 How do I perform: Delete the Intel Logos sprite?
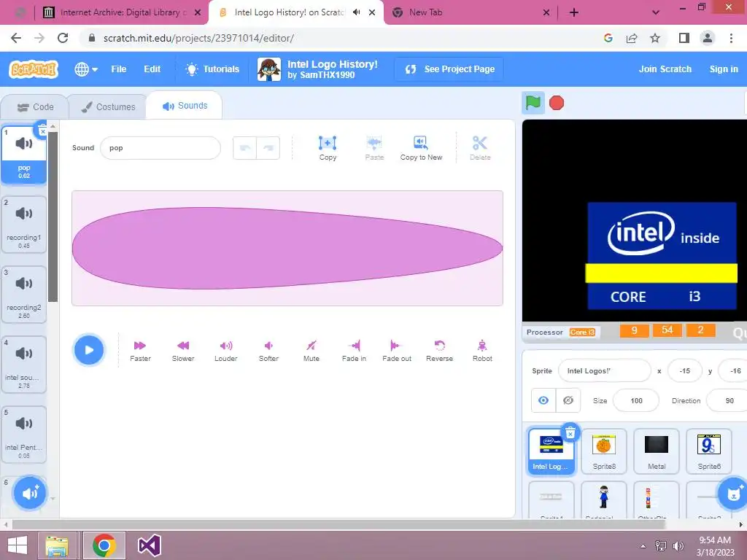pyautogui.click(x=570, y=433)
